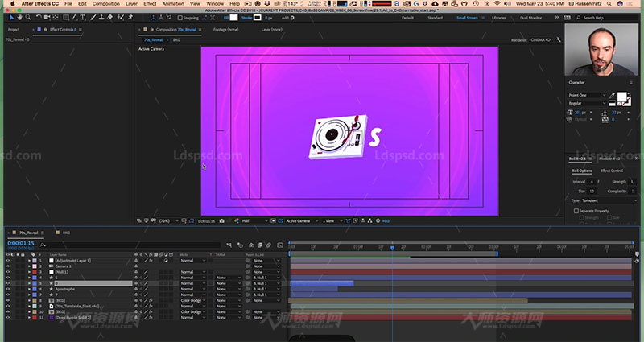
Task: Open the Effect menu
Action: coord(150,4)
